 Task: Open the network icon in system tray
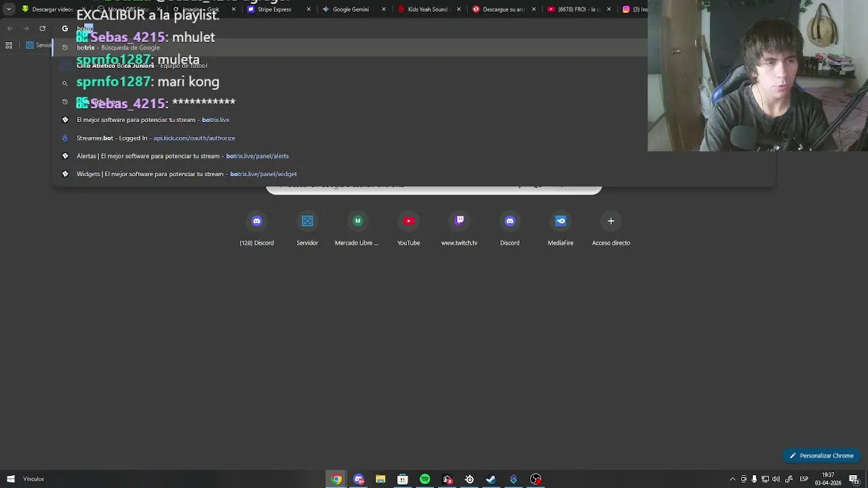(766, 479)
